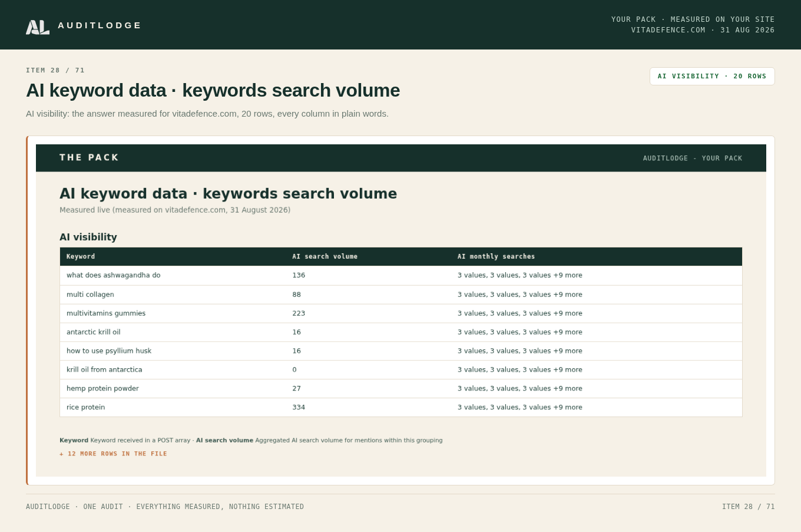801x532 pixels.
Task: Click the 'antarctic krill oil' keyword
Action: 94,332
